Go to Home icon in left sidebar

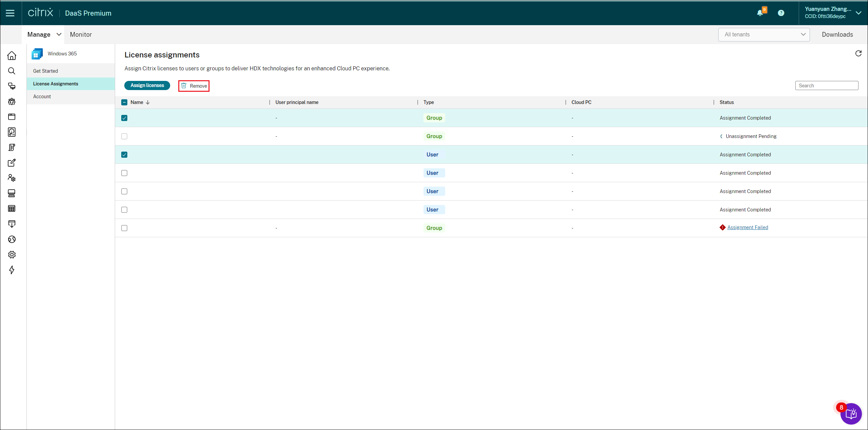click(x=12, y=55)
